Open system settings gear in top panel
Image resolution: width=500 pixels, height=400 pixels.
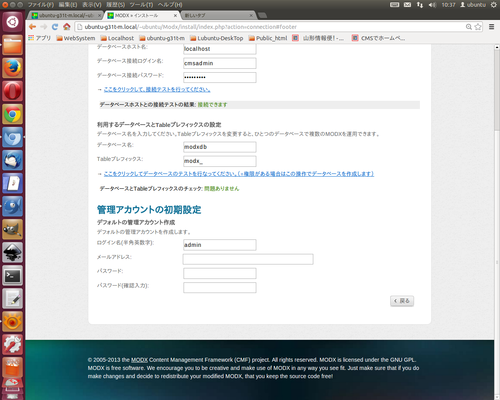tap(494, 5)
